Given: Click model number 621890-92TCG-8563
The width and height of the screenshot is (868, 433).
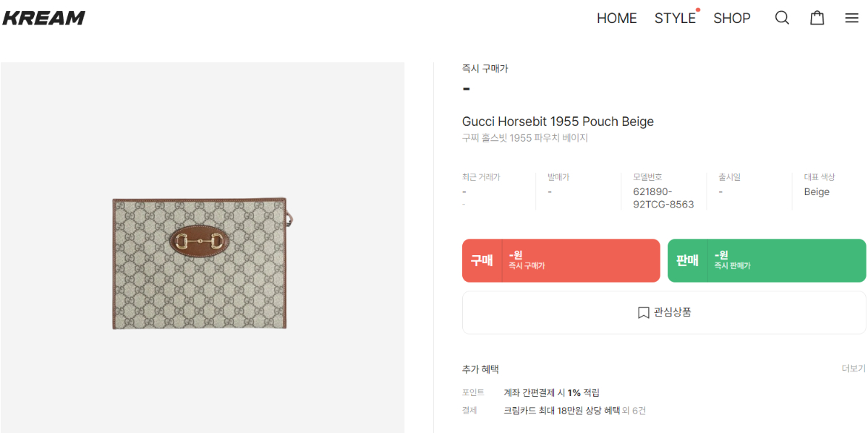Looking at the screenshot, I should click(x=663, y=198).
